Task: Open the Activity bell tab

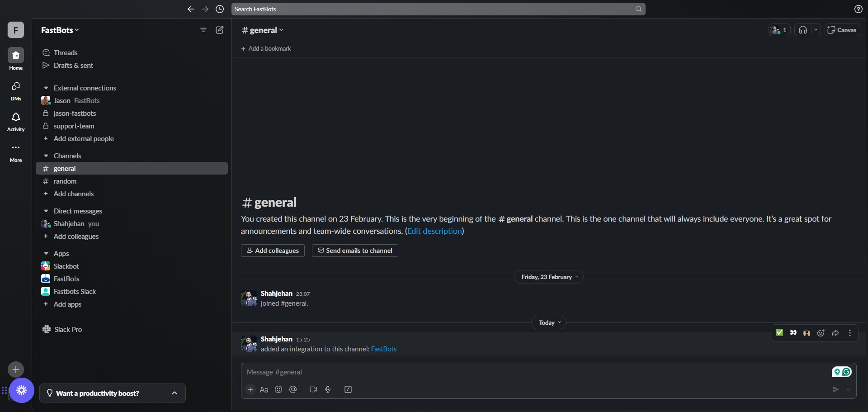Action: click(16, 122)
